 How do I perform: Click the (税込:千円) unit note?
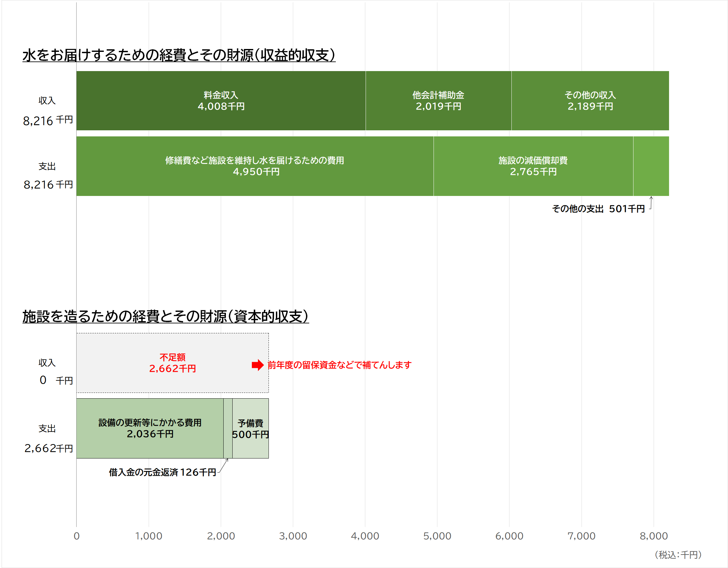(x=678, y=555)
